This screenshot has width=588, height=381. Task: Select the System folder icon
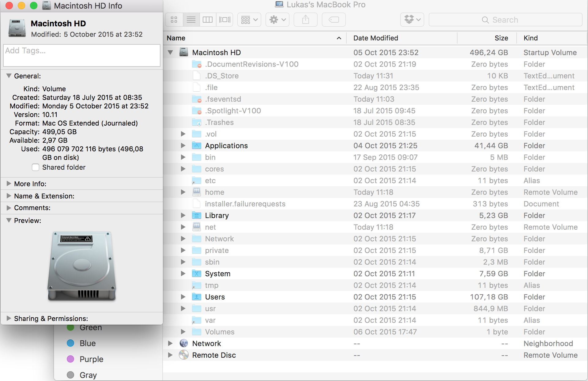pyautogui.click(x=197, y=273)
